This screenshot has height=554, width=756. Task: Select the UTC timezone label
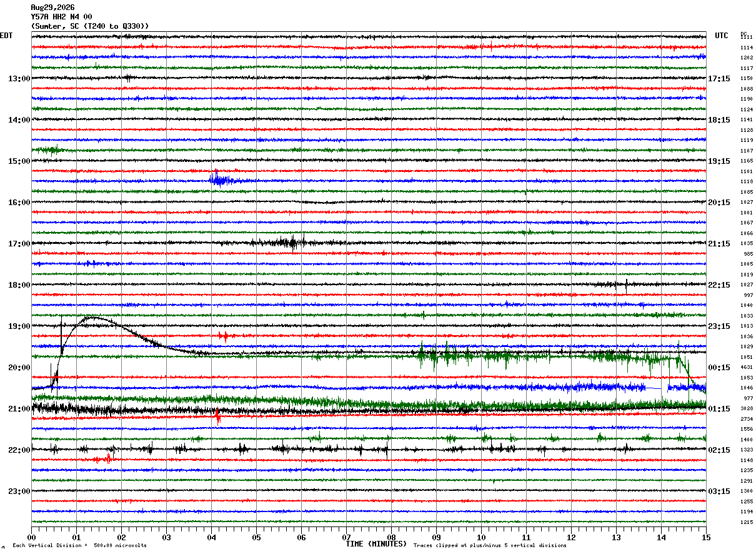pyautogui.click(x=722, y=36)
